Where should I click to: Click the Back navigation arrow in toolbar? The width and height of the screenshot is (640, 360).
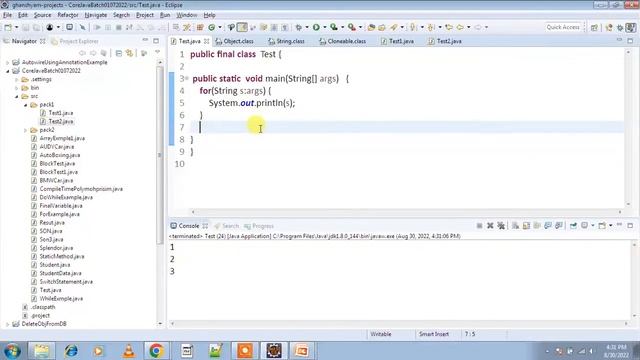pyautogui.click(x=460, y=27)
